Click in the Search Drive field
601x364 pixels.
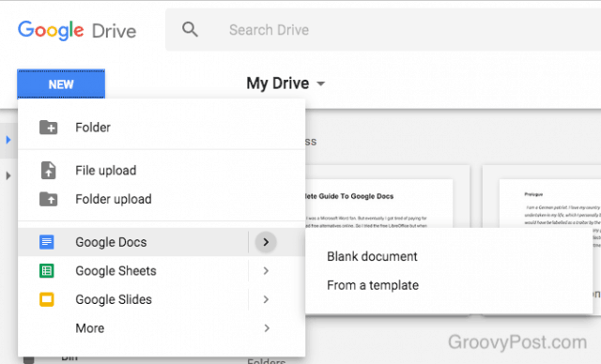(x=383, y=30)
